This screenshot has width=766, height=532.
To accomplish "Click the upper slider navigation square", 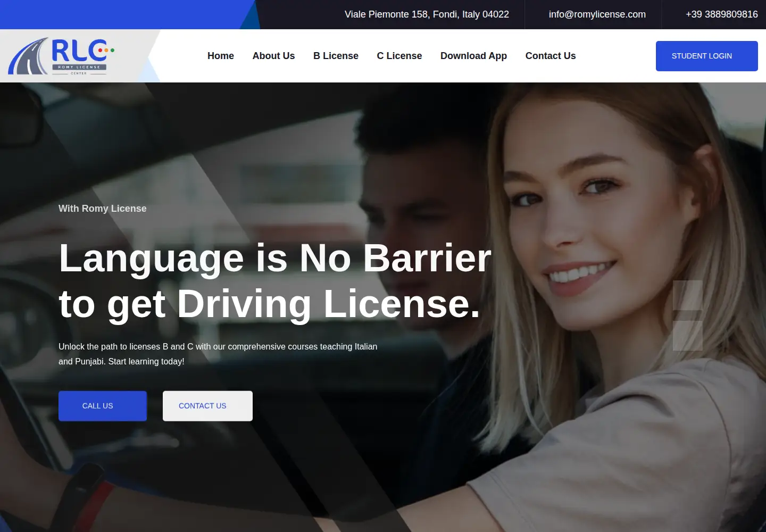I will coord(687,295).
